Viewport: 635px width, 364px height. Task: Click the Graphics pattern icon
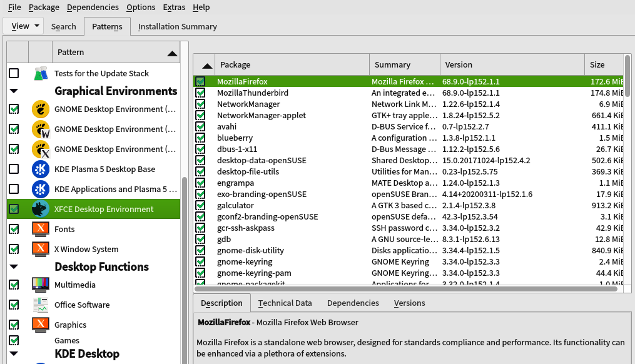(x=39, y=324)
